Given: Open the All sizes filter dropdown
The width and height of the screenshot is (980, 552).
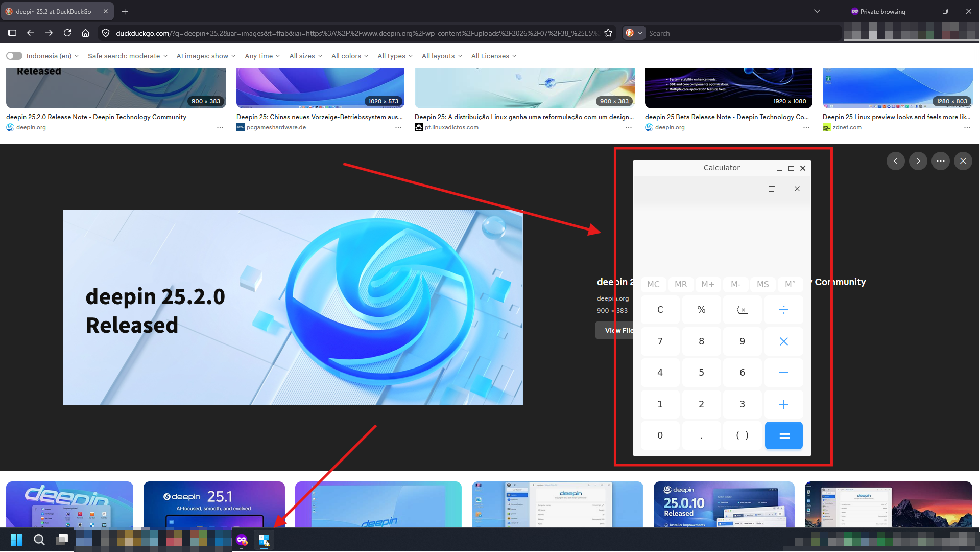Looking at the screenshot, I should tap(305, 56).
